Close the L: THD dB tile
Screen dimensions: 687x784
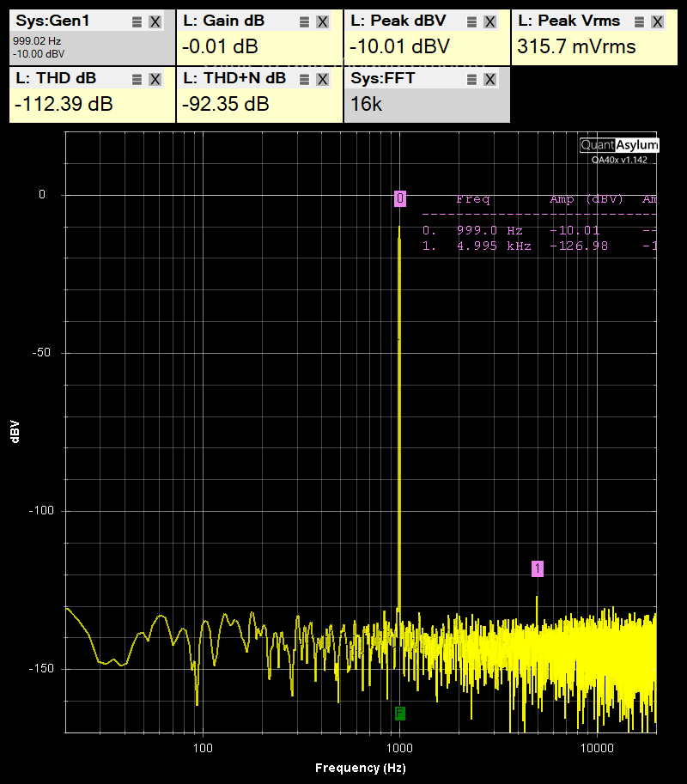155,80
